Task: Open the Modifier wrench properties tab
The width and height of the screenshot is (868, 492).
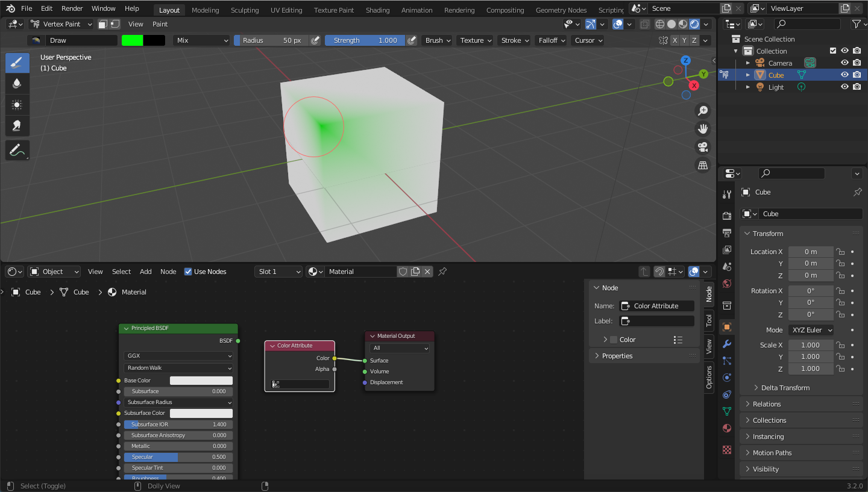Action: click(x=727, y=344)
